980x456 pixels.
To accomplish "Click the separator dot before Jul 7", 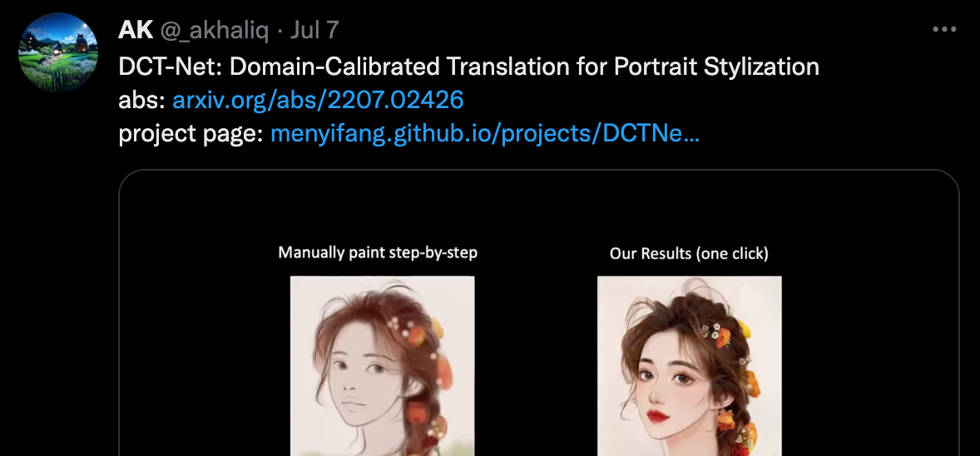I will [280, 30].
